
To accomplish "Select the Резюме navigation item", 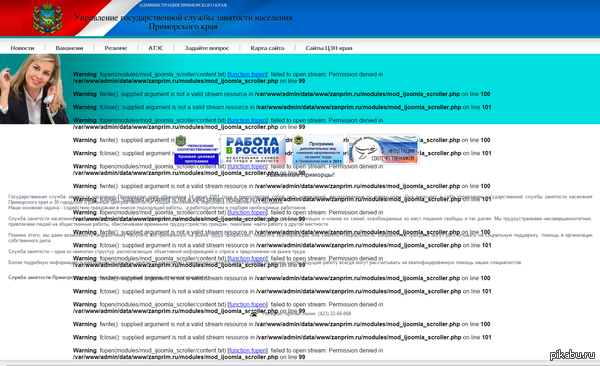I will [116, 48].
